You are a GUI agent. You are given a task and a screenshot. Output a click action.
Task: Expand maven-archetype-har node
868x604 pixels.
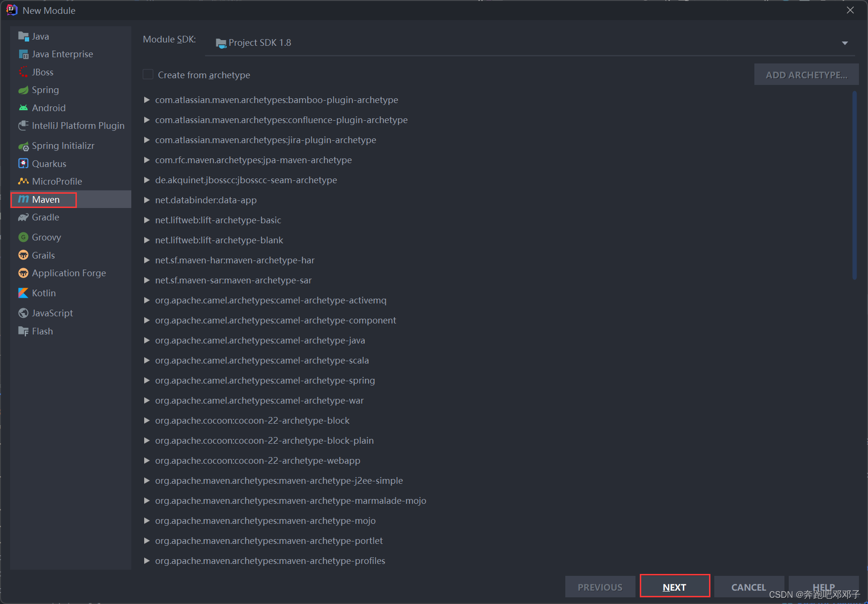tap(147, 260)
